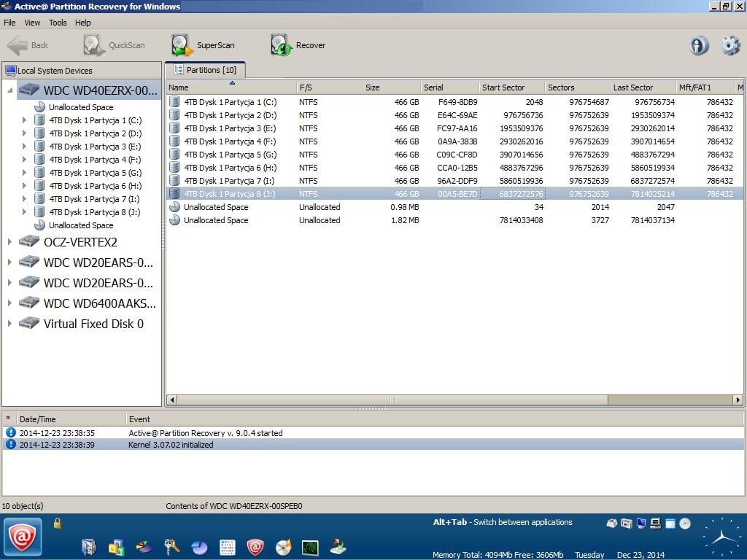Open the keys password tool in taskbar
The height and width of the screenshot is (560, 747).
171,547
